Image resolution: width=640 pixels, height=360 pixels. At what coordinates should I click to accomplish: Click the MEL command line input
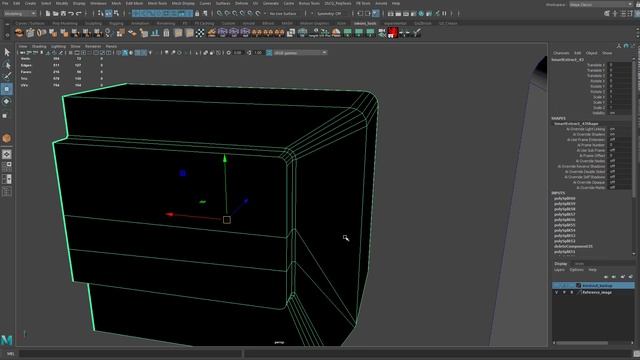pos(131,353)
